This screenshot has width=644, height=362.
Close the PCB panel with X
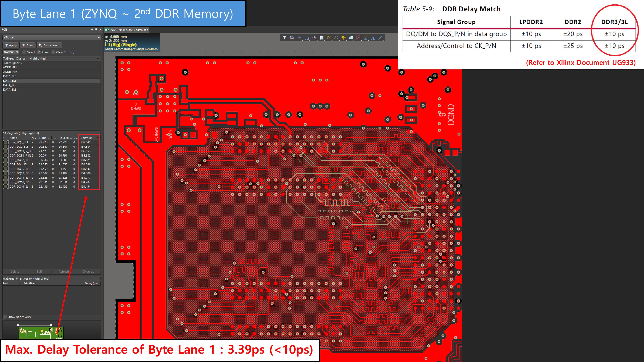[x=100, y=30]
